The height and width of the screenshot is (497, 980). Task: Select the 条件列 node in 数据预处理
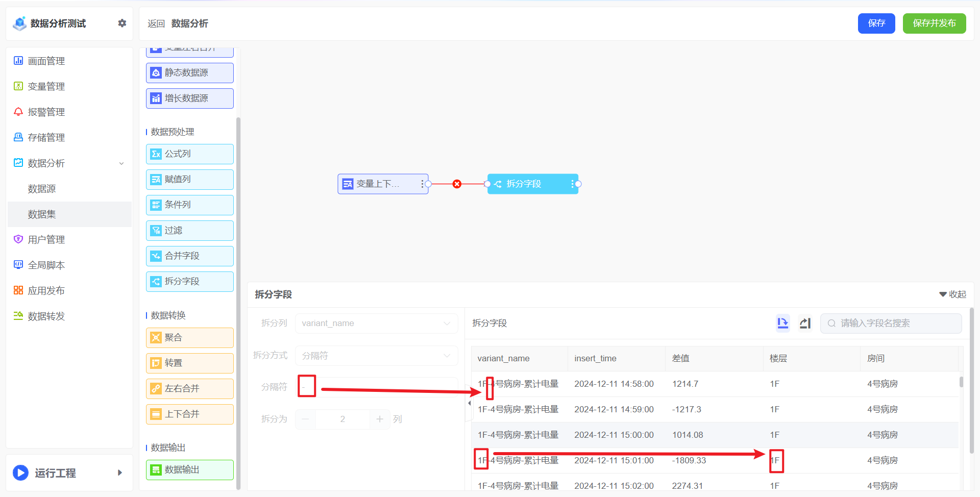[x=189, y=205]
